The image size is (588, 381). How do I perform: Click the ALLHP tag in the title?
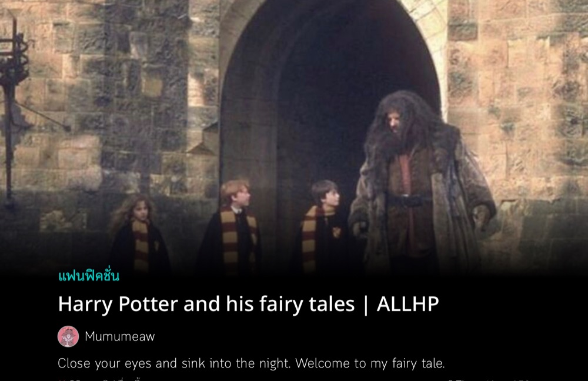pos(407,304)
